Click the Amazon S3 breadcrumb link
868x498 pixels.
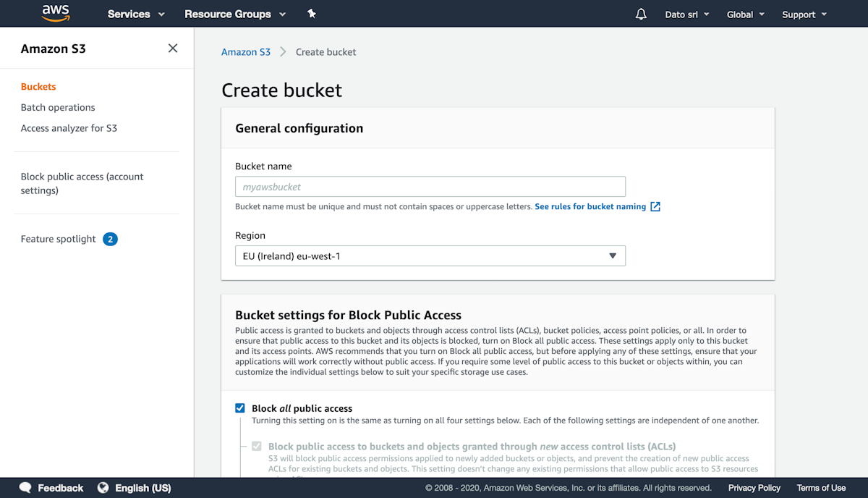pos(246,52)
